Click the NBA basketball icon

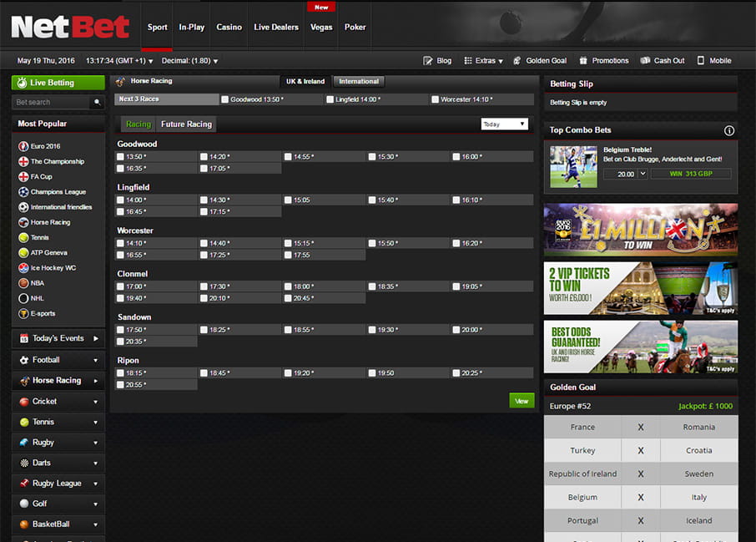click(23, 283)
